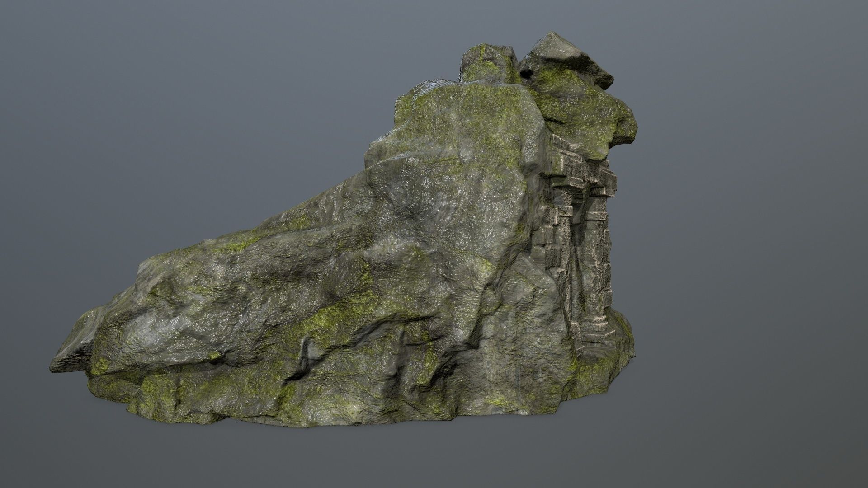Click the small dark hole near top
Image resolution: width=868 pixels, height=488 pixels.
[525, 73]
